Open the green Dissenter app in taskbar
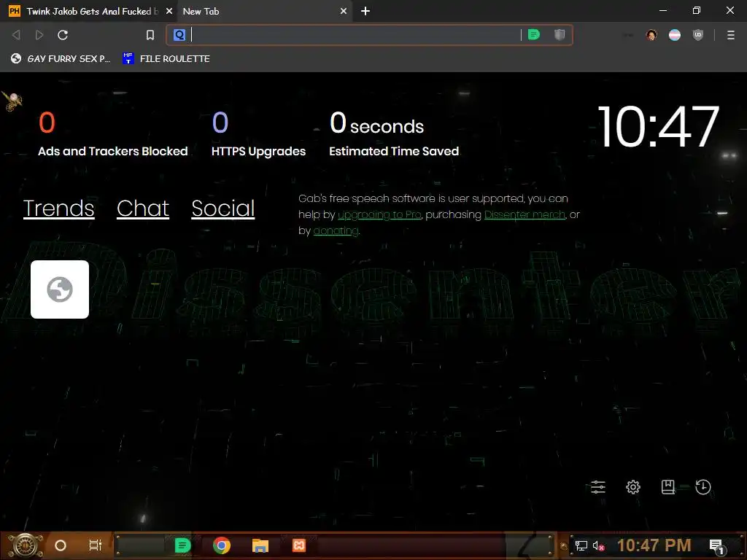Viewport: 747px width, 560px height. 182,545
